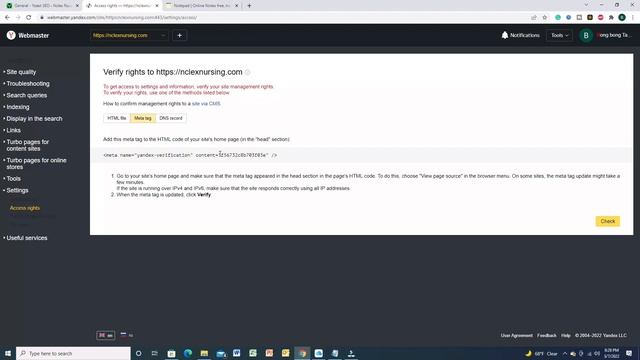Click the help question mark next to the heading
640x360 pixels.
click(x=247, y=72)
